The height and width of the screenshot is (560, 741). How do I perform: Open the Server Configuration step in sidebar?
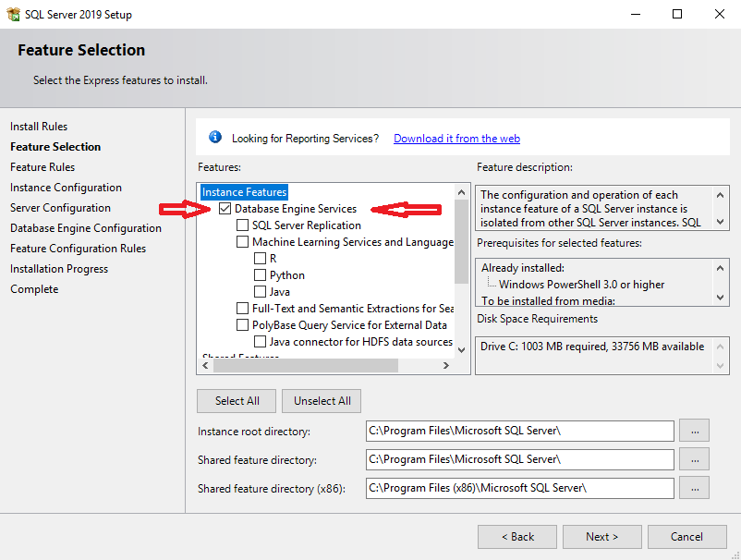click(x=60, y=208)
